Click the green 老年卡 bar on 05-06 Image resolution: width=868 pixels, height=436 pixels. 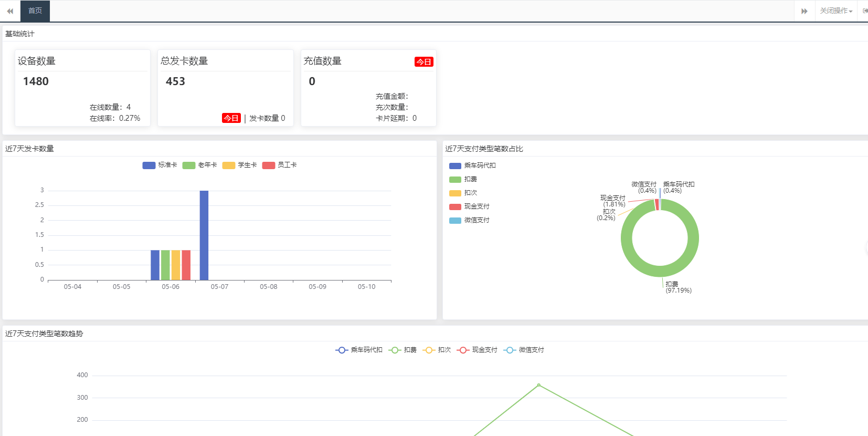click(165, 265)
